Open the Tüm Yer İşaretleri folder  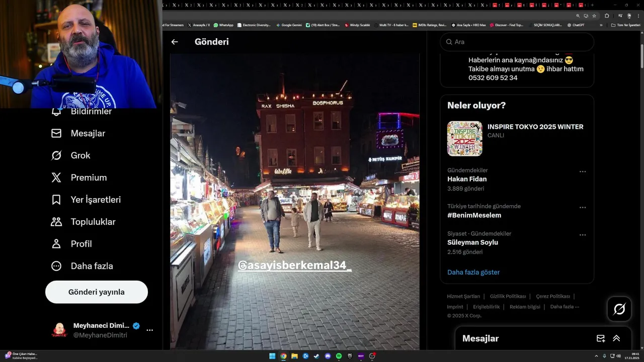626,25
